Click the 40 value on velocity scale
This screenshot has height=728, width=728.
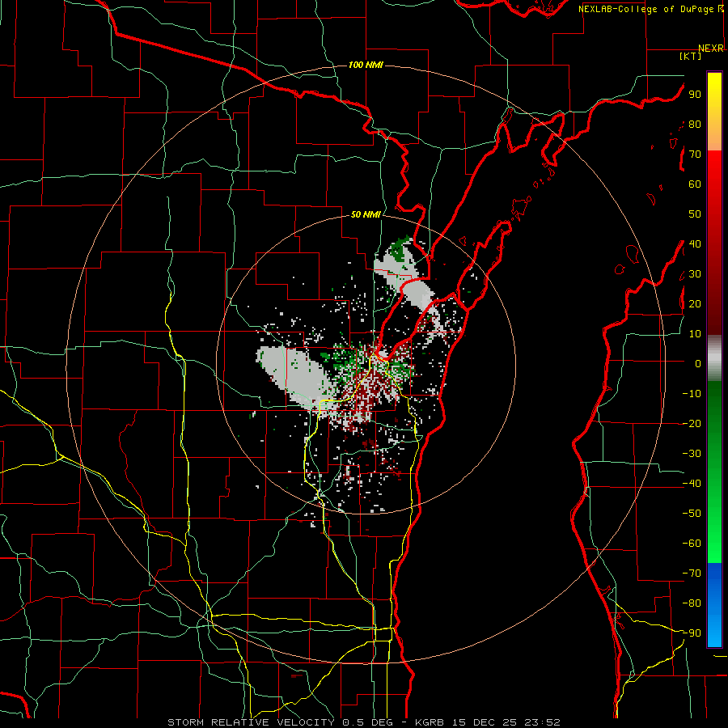pyautogui.click(x=695, y=244)
